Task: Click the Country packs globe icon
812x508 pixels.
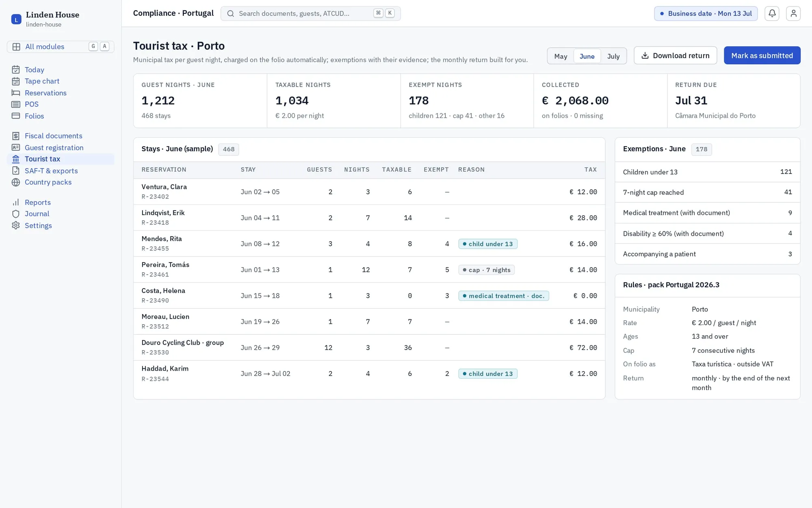Action: 16,182
